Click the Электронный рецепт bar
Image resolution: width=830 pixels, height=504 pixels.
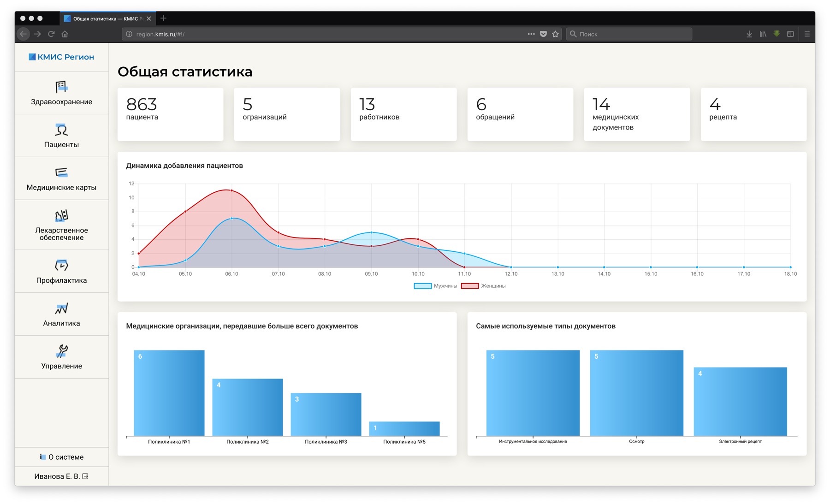(741, 402)
